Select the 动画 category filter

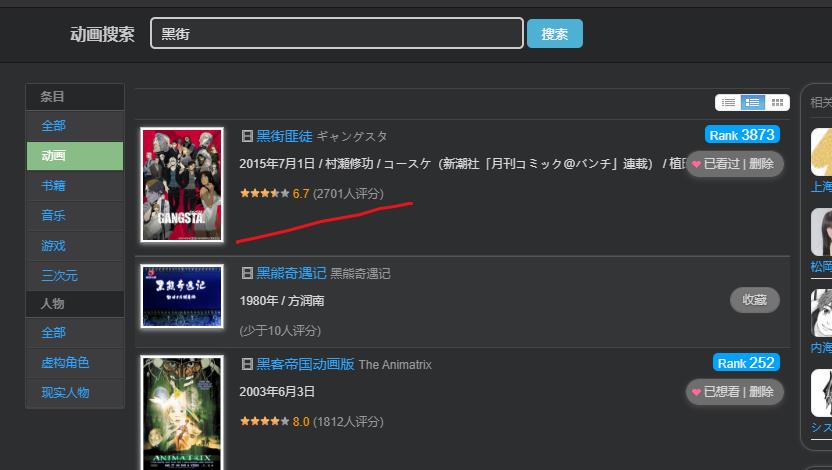75,156
